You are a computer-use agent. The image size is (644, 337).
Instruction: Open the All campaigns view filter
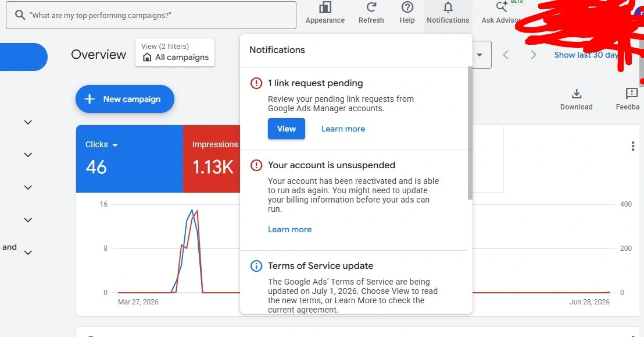(175, 52)
